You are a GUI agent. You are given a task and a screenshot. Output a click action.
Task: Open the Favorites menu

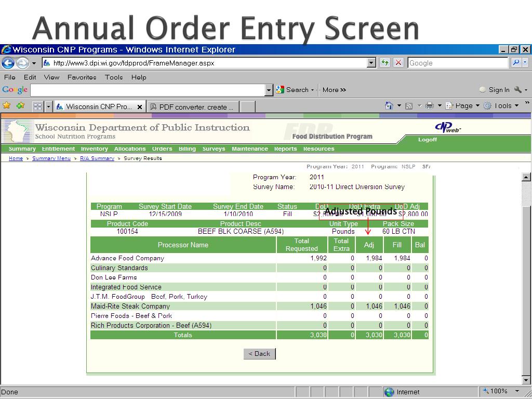coord(82,77)
